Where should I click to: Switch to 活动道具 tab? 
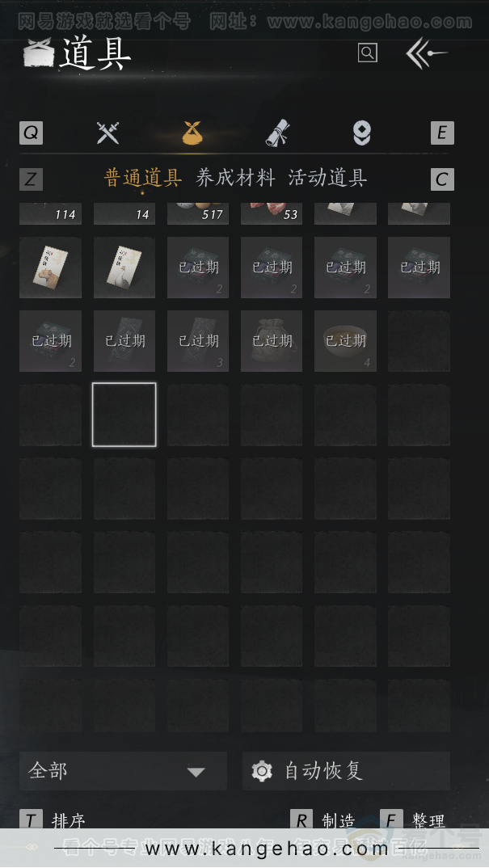327,179
